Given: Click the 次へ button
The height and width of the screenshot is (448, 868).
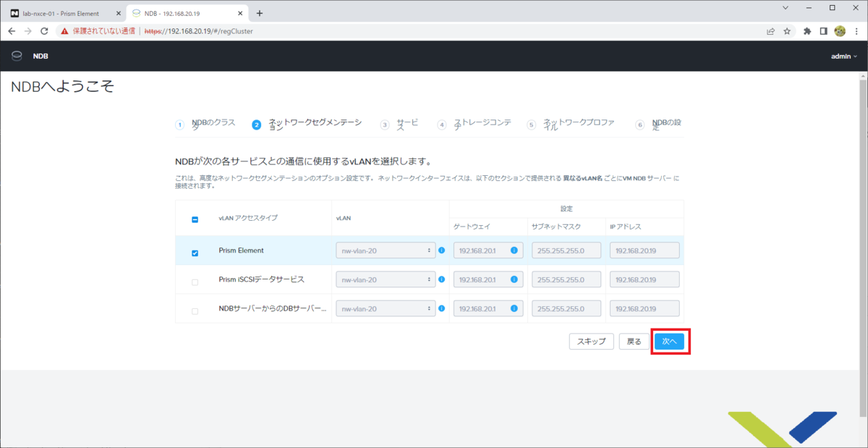Looking at the screenshot, I should tap(669, 342).
